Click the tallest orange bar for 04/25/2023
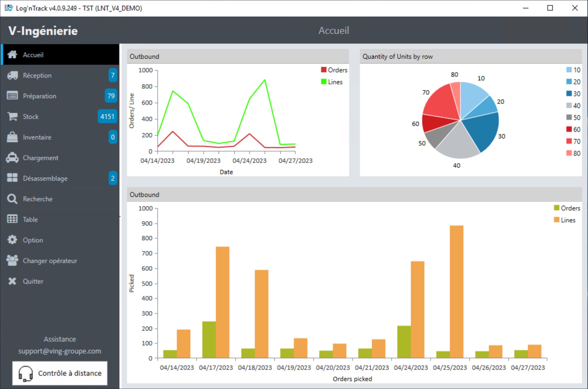588x389 pixels. click(x=456, y=291)
